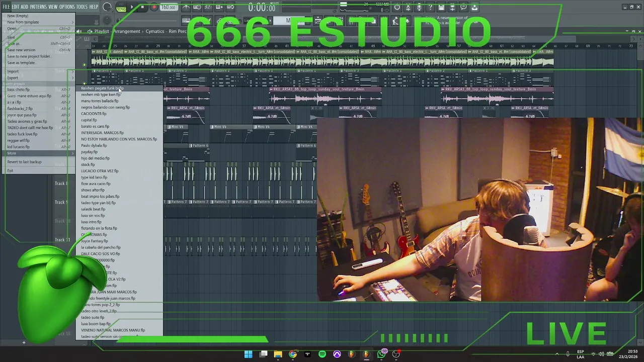Open the TOOLS menu
This screenshot has height=362, width=644.
(x=82, y=7)
